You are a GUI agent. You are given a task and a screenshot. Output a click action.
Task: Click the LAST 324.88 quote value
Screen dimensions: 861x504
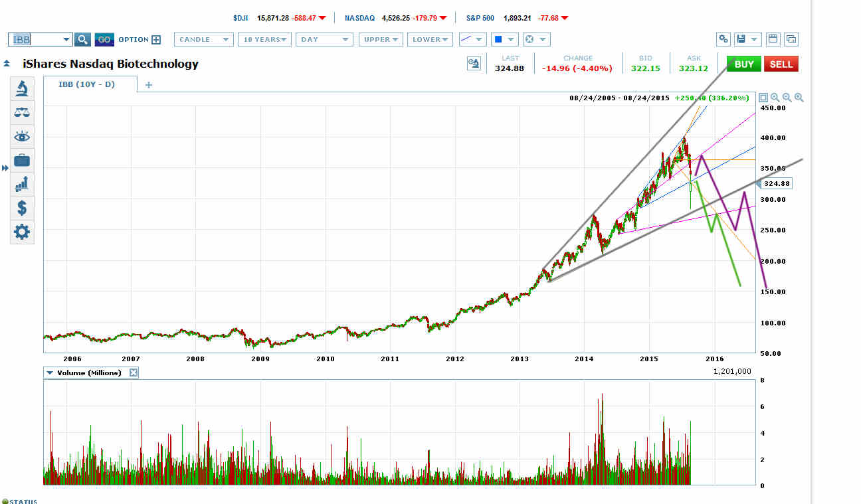510,68
